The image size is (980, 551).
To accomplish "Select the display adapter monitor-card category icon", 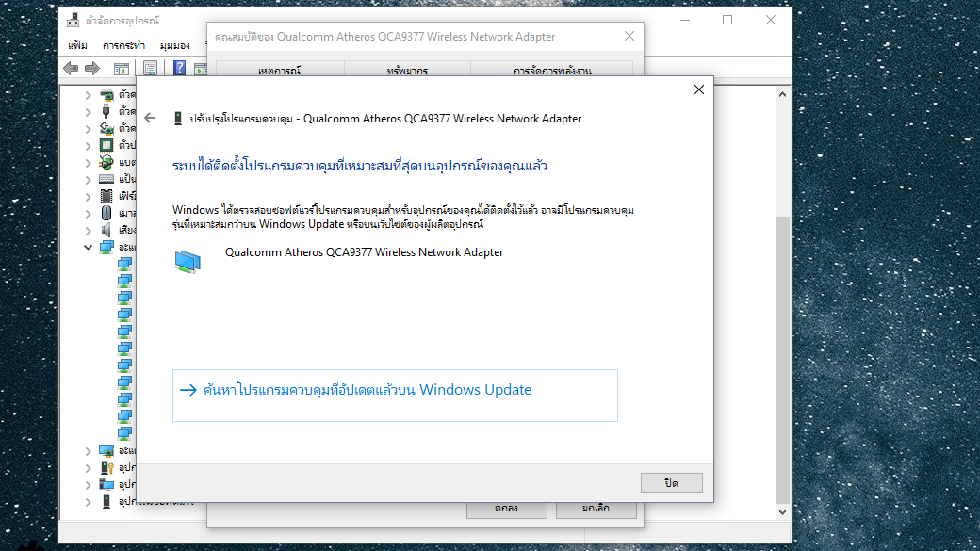I will click(x=106, y=450).
